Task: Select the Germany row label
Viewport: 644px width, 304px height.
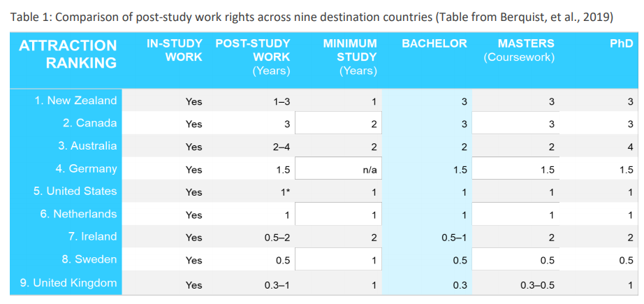Action: (88, 169)
